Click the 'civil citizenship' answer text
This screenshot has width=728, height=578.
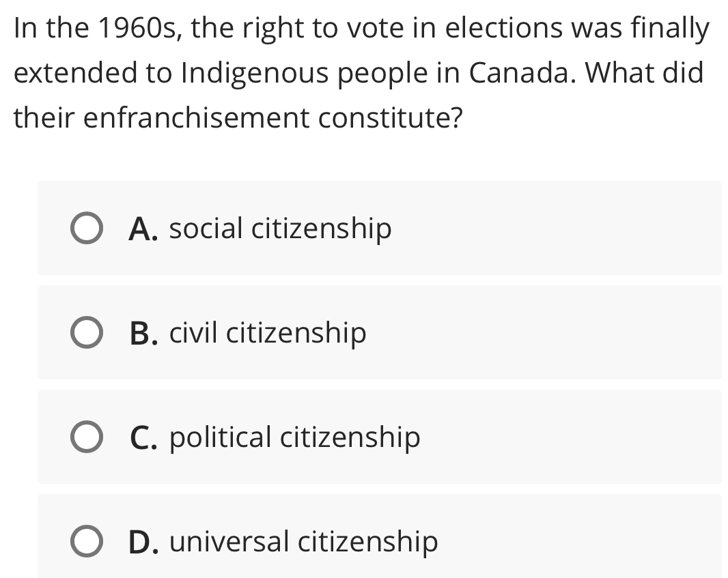268,332
